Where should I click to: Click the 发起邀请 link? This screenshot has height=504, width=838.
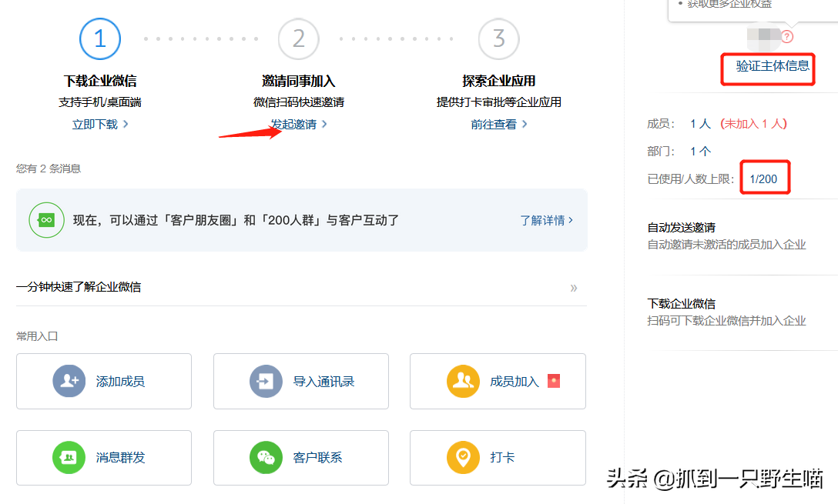299,125
